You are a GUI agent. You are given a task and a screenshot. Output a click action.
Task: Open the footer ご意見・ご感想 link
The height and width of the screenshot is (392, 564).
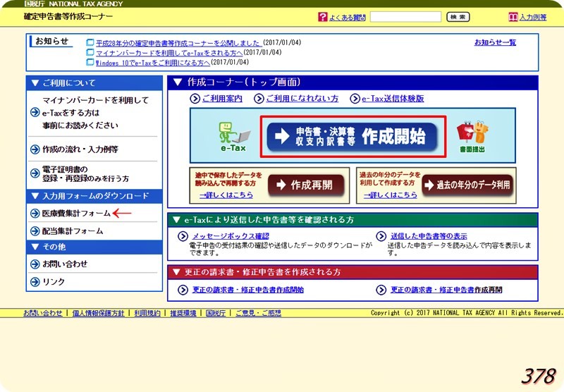tap(258, 313)
